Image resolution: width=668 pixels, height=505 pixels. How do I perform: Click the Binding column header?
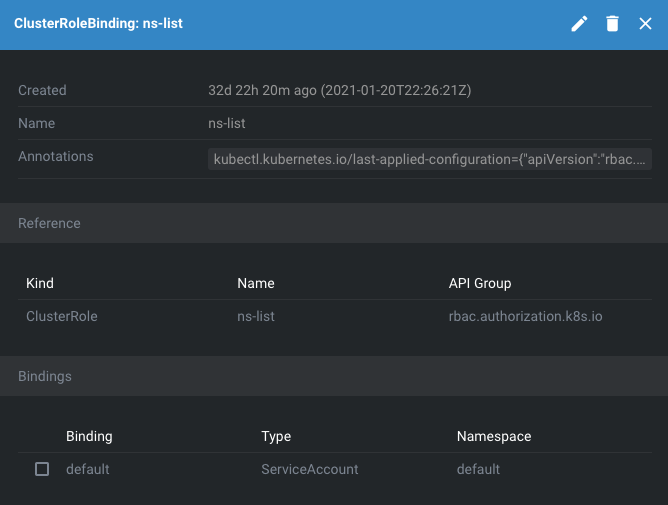[89, 436]
